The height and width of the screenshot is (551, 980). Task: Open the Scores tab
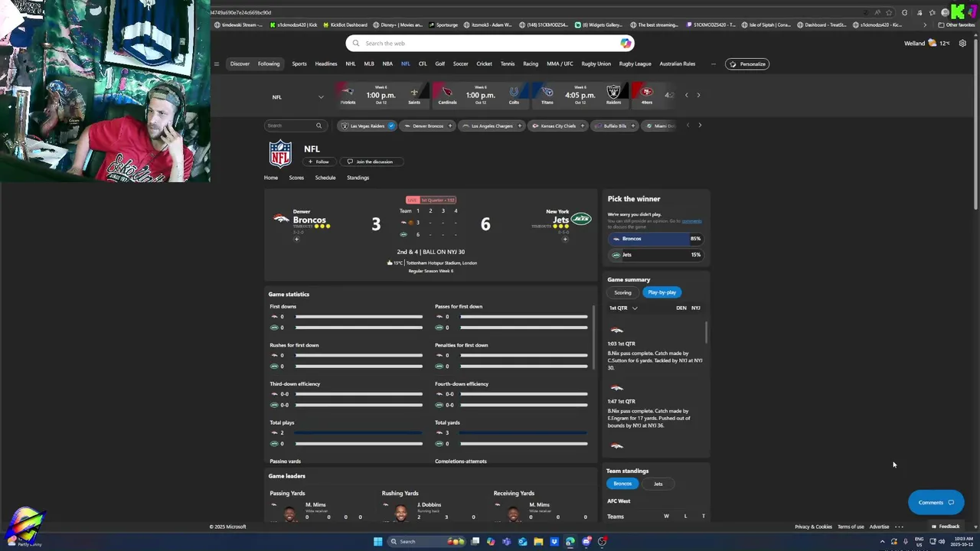[296, 178]
